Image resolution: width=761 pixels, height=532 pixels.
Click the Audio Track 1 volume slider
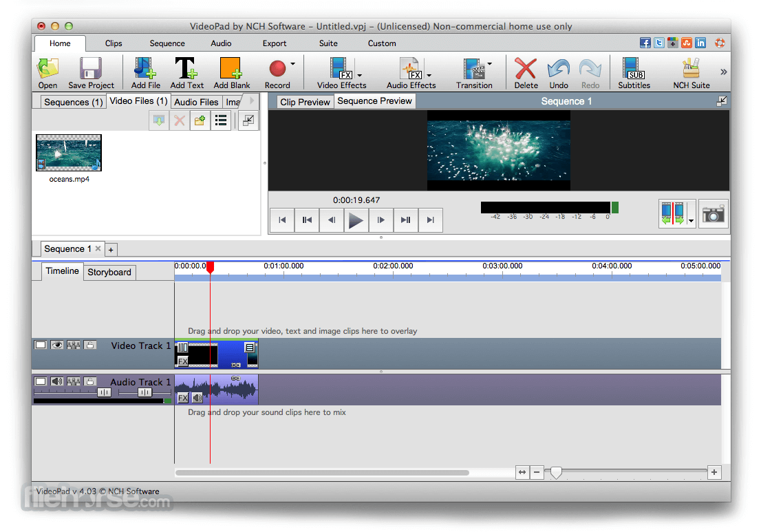point(104,392)
